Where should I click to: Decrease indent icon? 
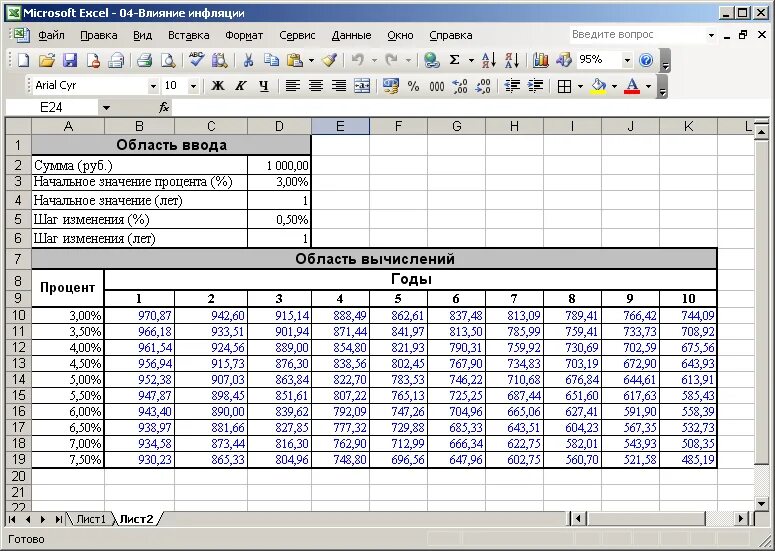512,86
